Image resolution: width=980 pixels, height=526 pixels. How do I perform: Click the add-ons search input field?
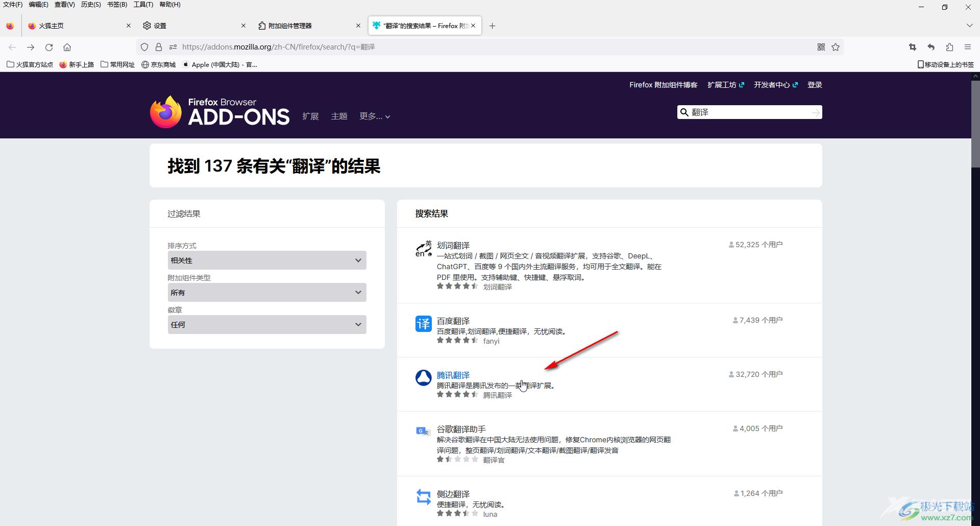[x=750, y=112]
